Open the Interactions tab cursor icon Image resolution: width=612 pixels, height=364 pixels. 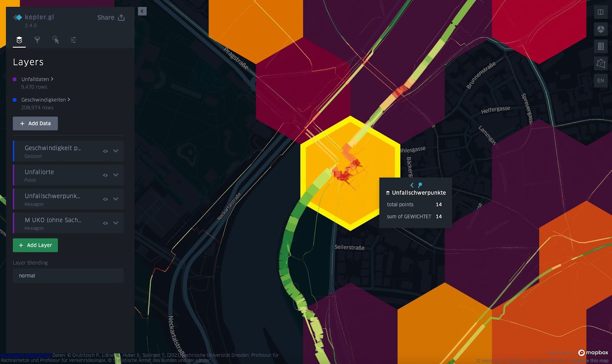coord(55,40)
